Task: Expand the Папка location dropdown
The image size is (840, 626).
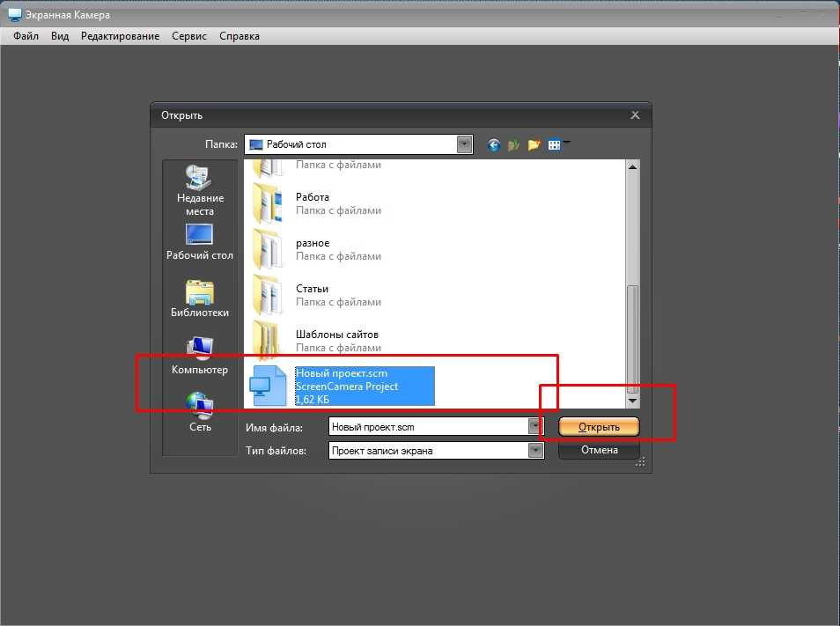Action: coord(464,144)
